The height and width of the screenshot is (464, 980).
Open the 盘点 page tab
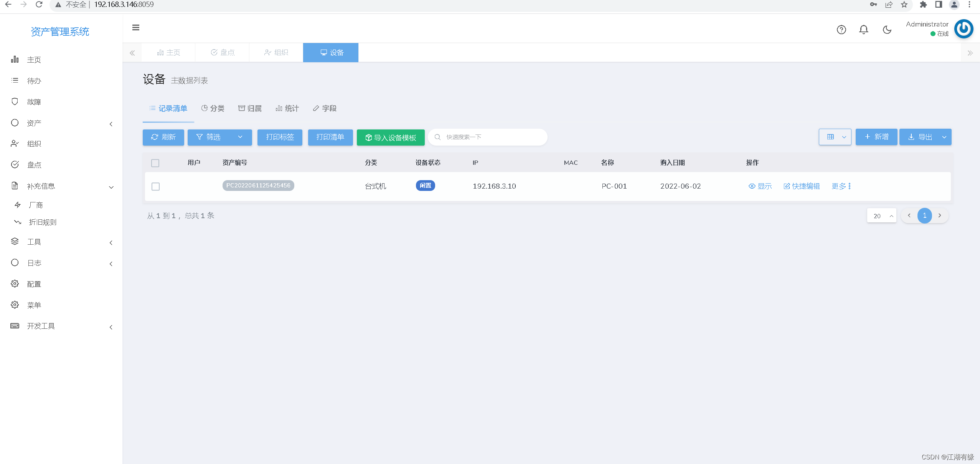click(x=223, y=53)
